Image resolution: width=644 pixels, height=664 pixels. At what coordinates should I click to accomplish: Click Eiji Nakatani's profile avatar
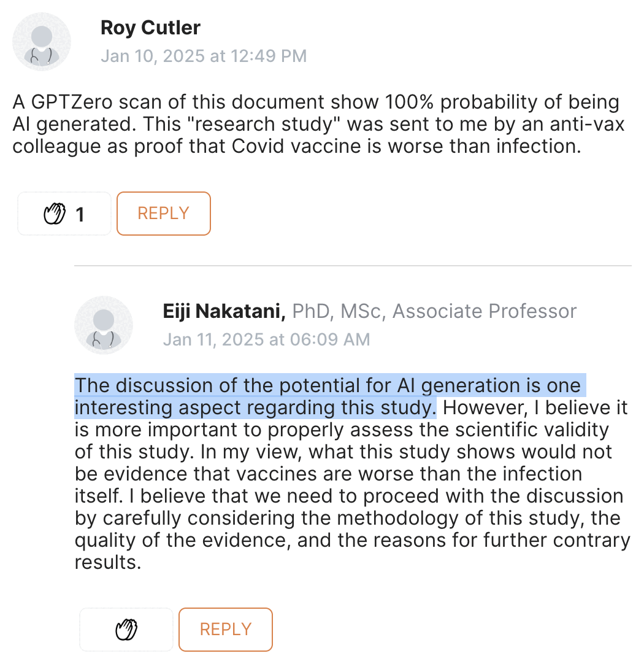point(104,325)
